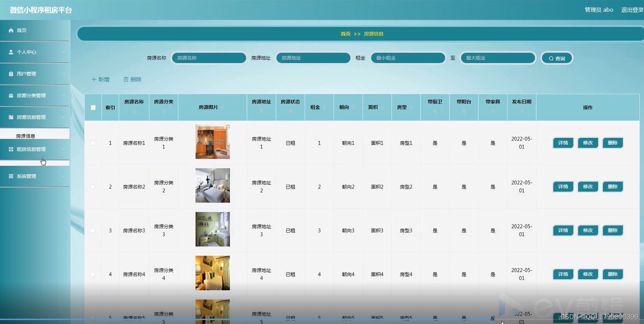Image resolution: width=644 pixels, height=324 pixels.
Task: Click 修改 for 房源名称1
Action: pyautogui.click(x=588, y=143)
